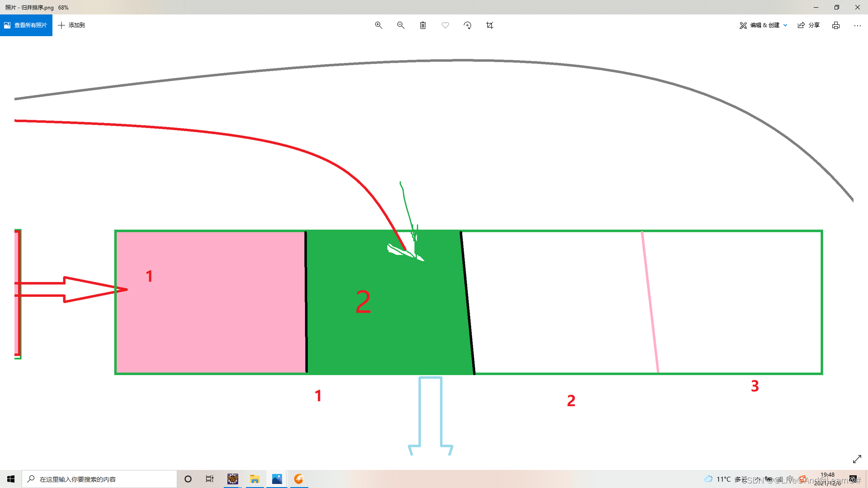Enter fullscreen with diagonal arrows icon
This screenshot has height=488, width=868.
coord(857,459)
